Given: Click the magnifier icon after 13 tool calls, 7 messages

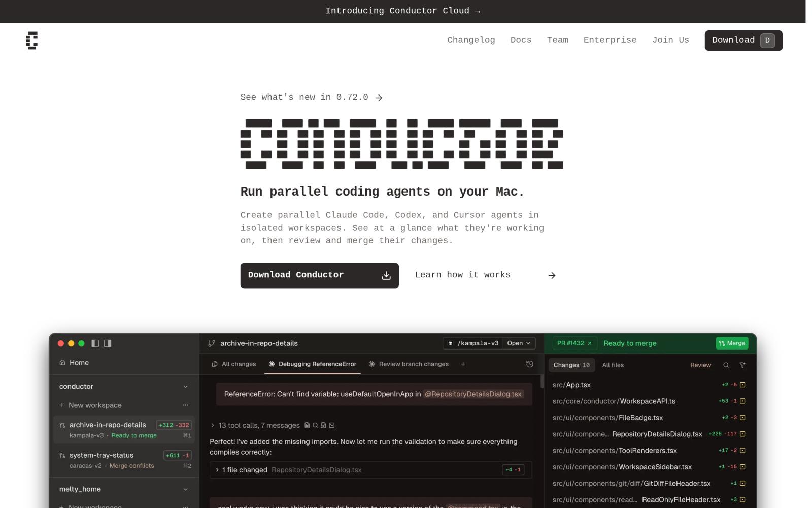Looking at the screenshot, I should [x=315, y=425].
